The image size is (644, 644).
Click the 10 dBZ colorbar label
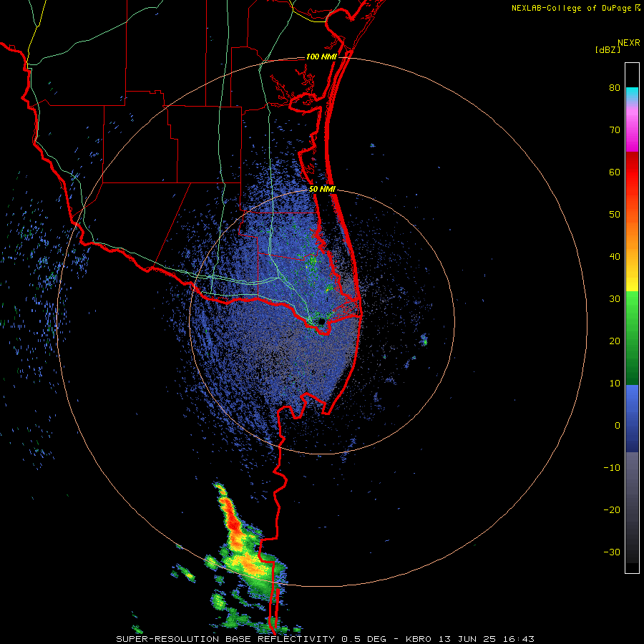pyautogui.click(x=615, y=384)
